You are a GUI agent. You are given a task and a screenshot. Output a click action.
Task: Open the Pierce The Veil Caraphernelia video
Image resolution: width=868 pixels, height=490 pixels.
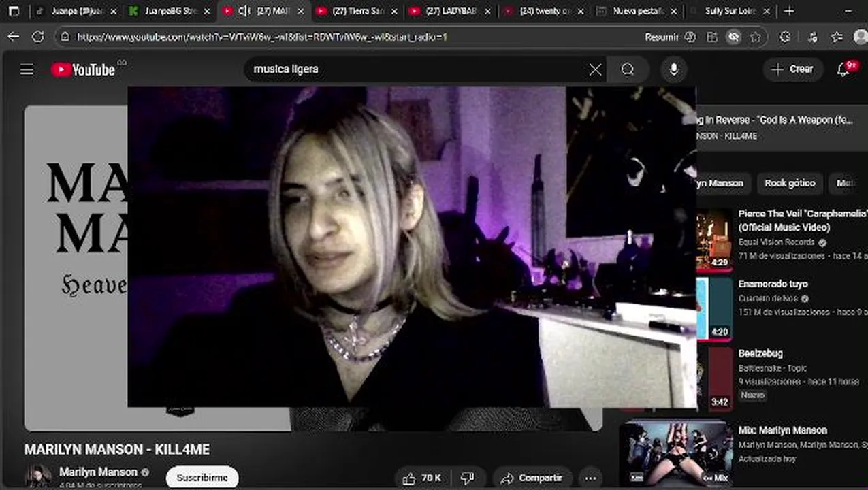803,220
